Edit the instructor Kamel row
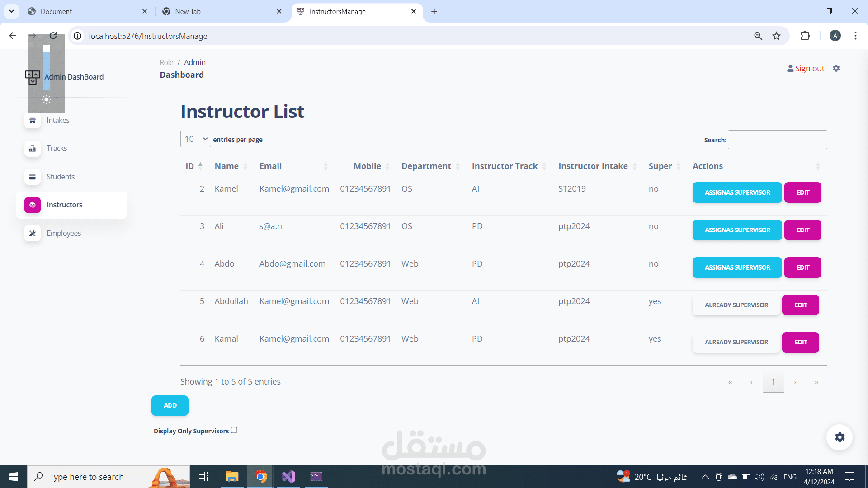 point(802,192)
